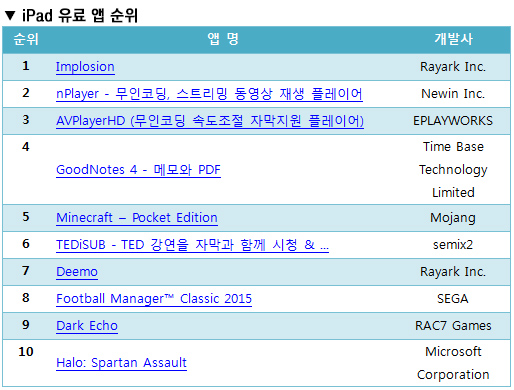Select the Mojang developer cell
The image size is (514, 390).
click(453, 218)
